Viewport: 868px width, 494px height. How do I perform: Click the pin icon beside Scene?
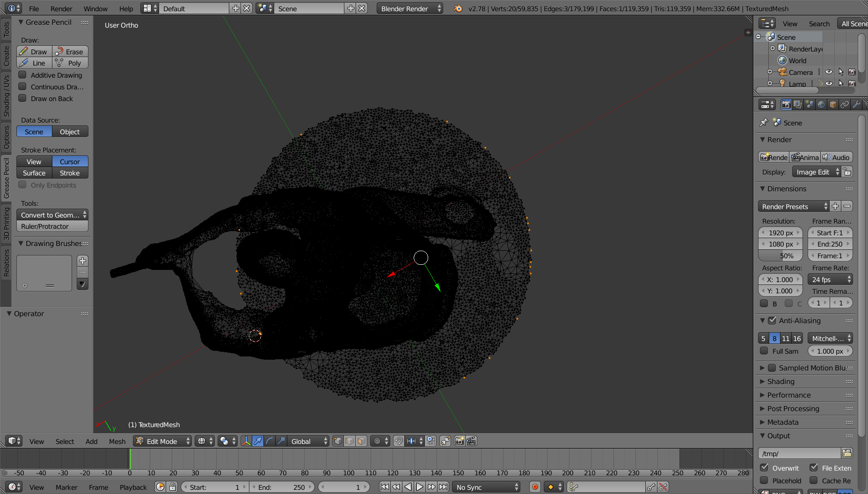(764, 122)
